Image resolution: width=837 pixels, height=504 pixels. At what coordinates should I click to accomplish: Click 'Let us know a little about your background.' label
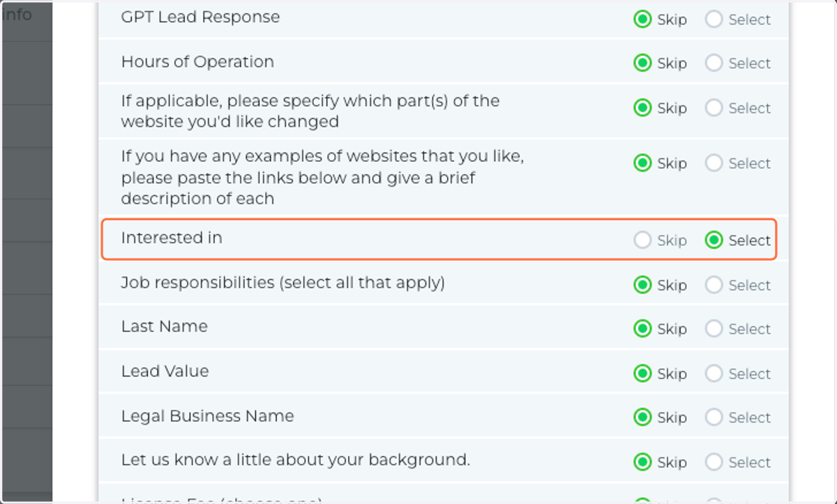coord(295,460)
